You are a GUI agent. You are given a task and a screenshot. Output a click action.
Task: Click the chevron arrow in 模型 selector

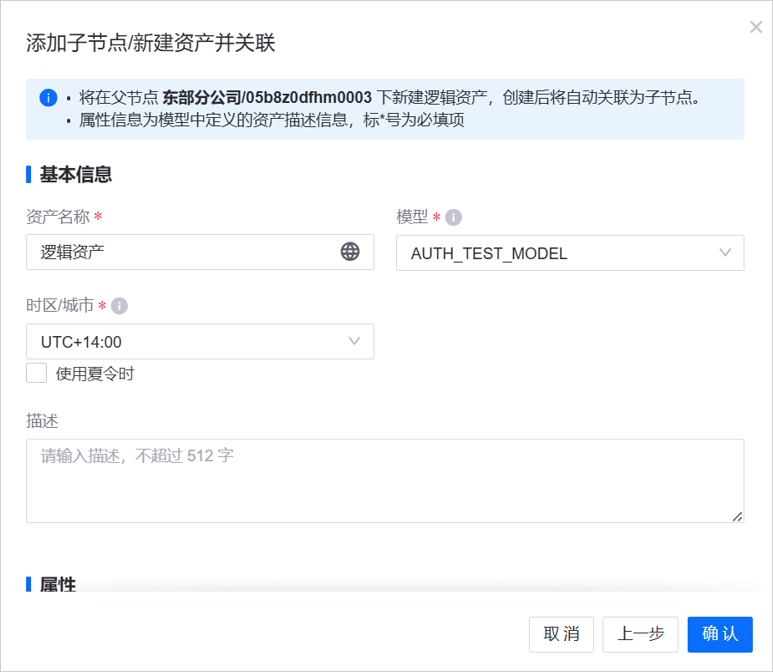pyautogui.click(x=725, y=253)
